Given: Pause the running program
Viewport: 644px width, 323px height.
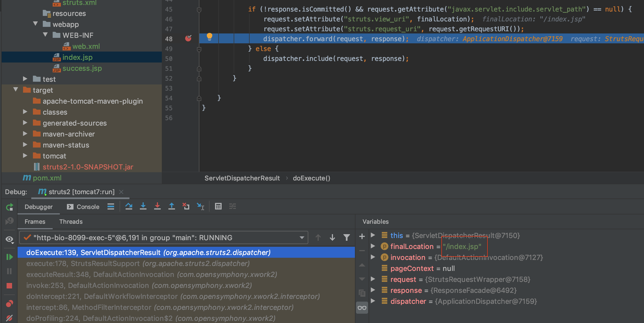Looking at the screenshot, I should click(x=10, y=271).
